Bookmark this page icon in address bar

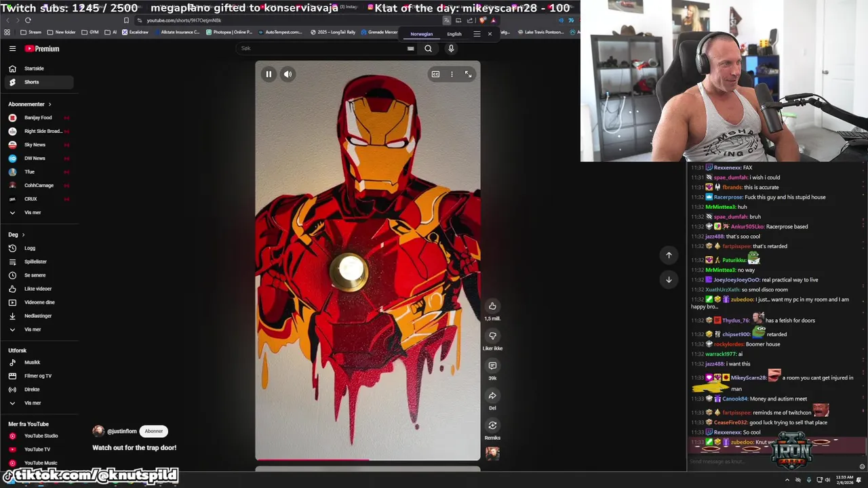(x=126, y=20)
